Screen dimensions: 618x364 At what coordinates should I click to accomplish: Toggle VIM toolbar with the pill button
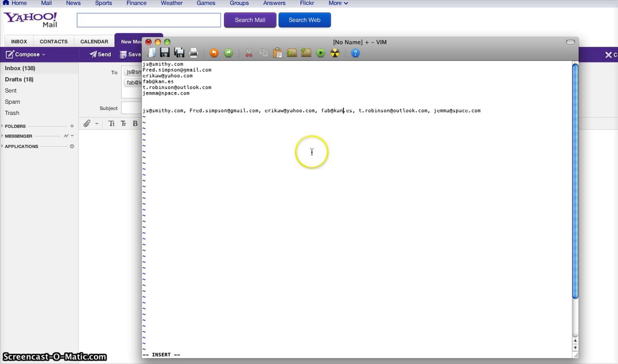tap(570, 42)
